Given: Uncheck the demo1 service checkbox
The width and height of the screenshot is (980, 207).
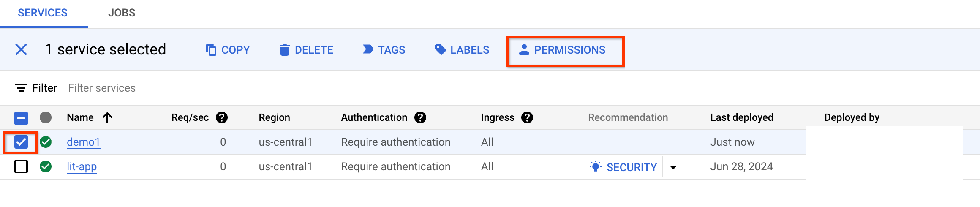Looking at the screenshot, I should 21,142.
